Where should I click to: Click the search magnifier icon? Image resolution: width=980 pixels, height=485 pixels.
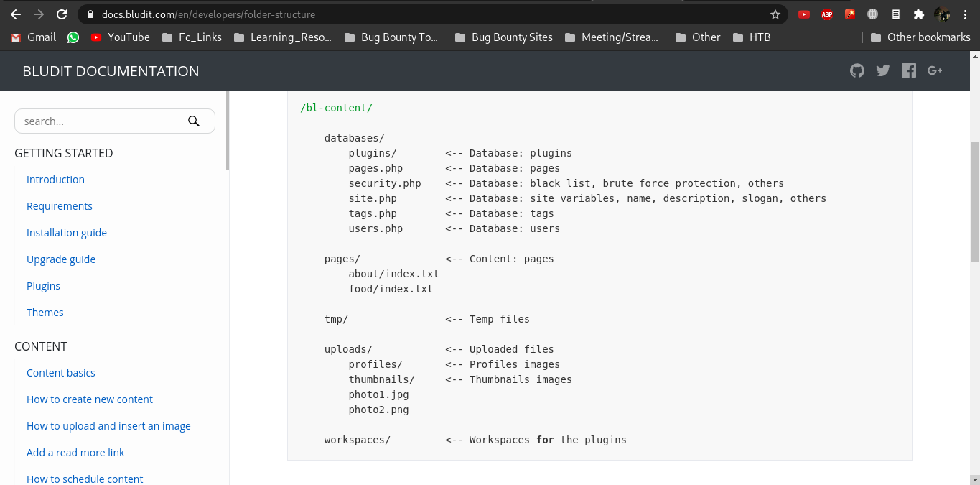(194, 121)
